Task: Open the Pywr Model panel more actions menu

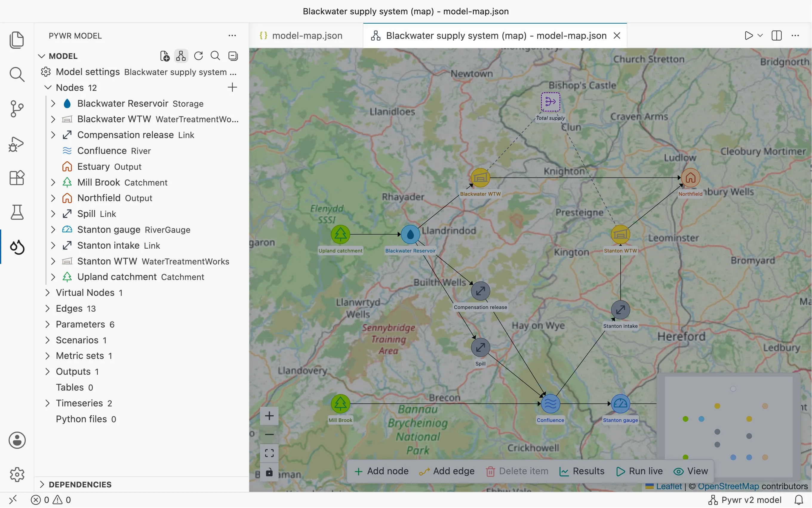Action: point(232,36)
